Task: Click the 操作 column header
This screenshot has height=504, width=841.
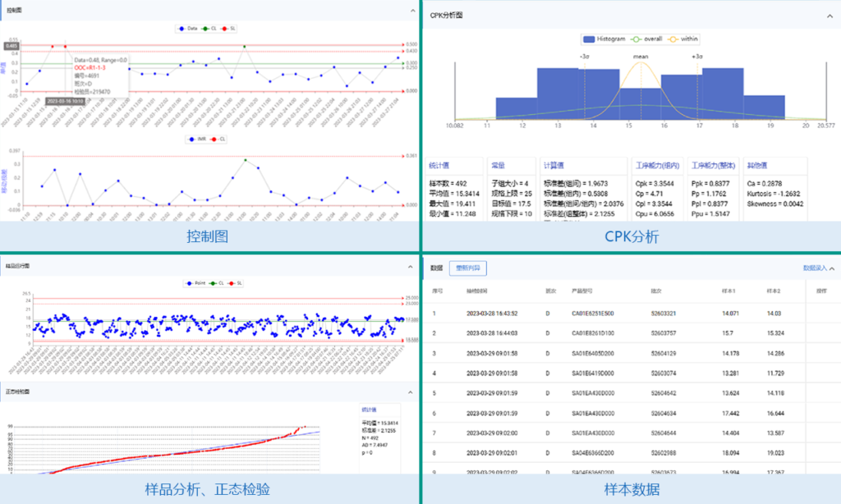Action: (x=821, y=291)
